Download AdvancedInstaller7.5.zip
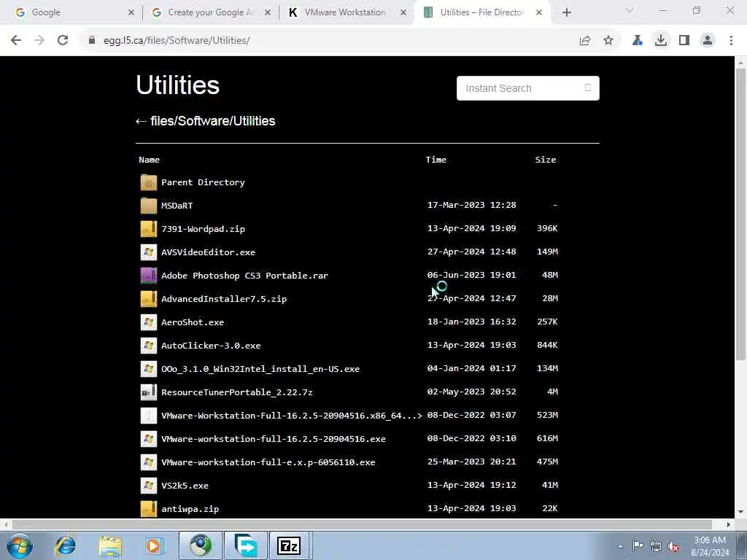747x560 pixels. coord(224,299)
